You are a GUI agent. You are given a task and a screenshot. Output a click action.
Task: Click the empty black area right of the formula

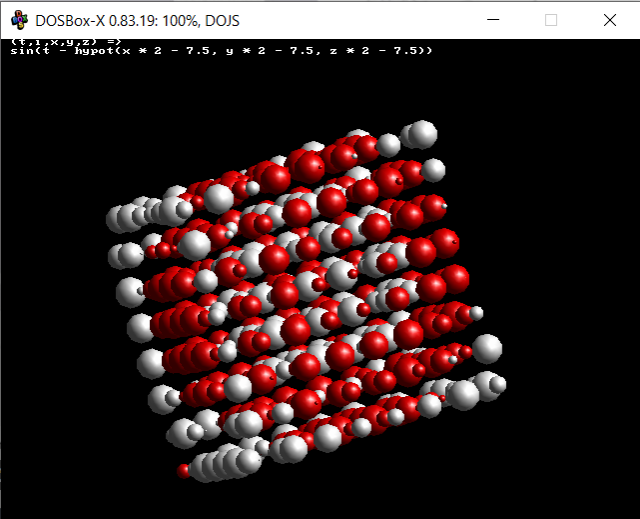tap(540, 50)
